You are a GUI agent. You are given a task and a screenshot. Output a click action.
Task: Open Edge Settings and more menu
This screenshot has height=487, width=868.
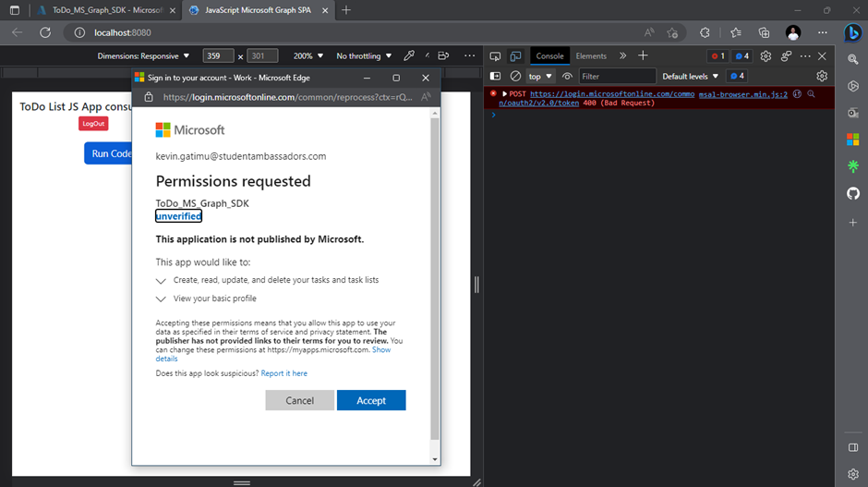click(x=823, y=32)
